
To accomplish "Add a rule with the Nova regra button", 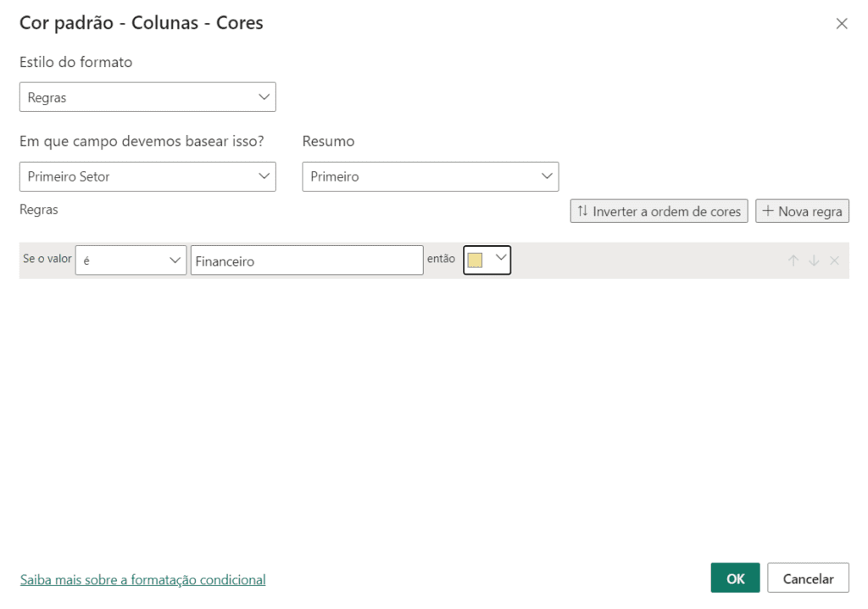I will coord(802,211).
